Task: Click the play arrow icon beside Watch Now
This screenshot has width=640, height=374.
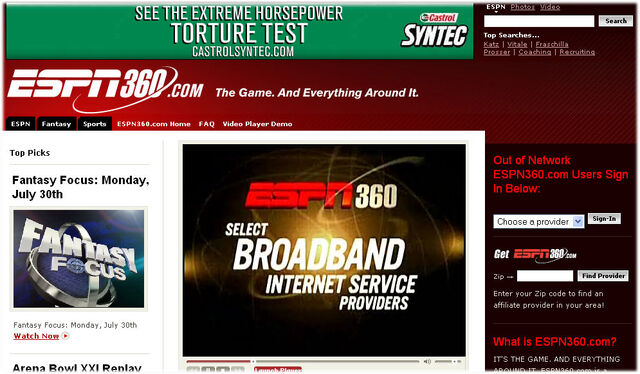Action: (x=65, y=336)
